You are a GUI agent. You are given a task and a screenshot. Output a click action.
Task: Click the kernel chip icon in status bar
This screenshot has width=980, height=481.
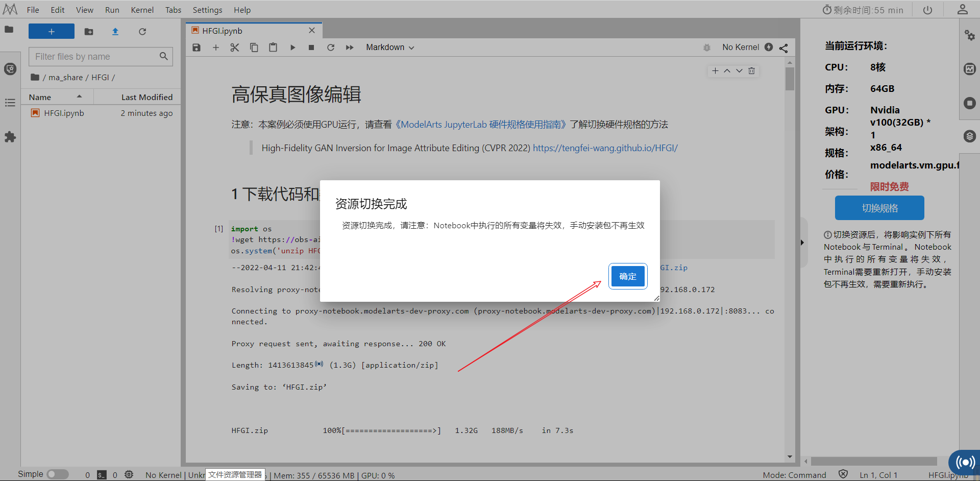pos(129,474)
